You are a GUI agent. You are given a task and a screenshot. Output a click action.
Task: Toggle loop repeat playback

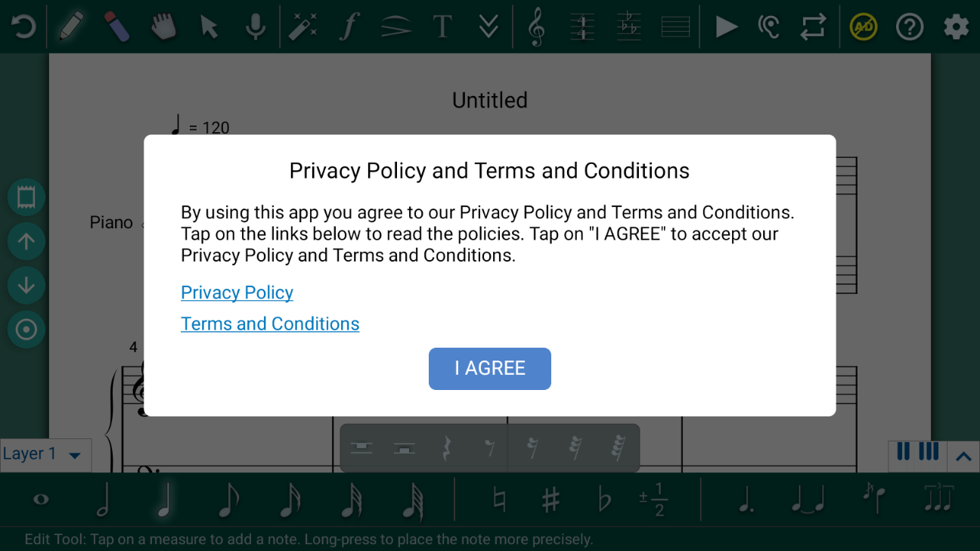pyautogui.click(x=813, y=26)
